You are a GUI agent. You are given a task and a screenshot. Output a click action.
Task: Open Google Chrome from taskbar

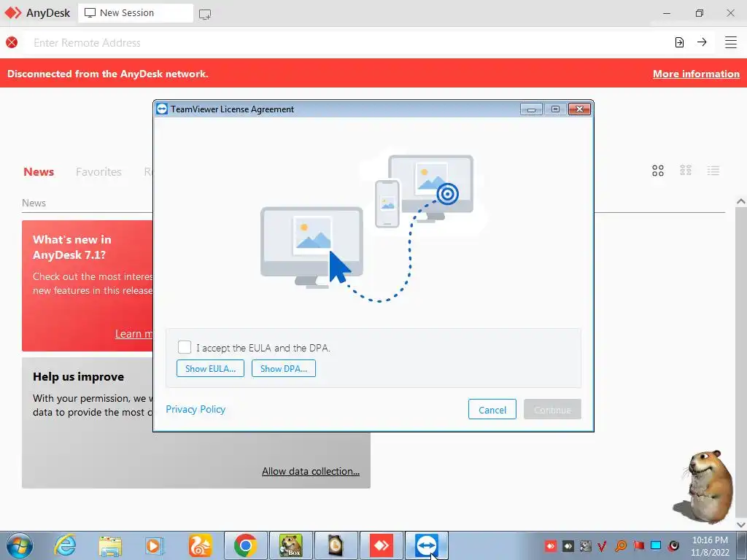[245, 545]
